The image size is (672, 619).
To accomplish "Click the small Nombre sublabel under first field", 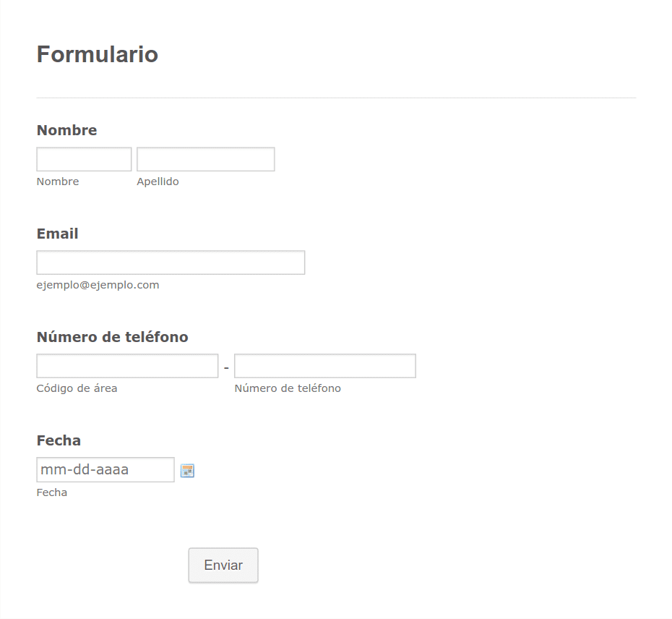I will tap(58, 182).
